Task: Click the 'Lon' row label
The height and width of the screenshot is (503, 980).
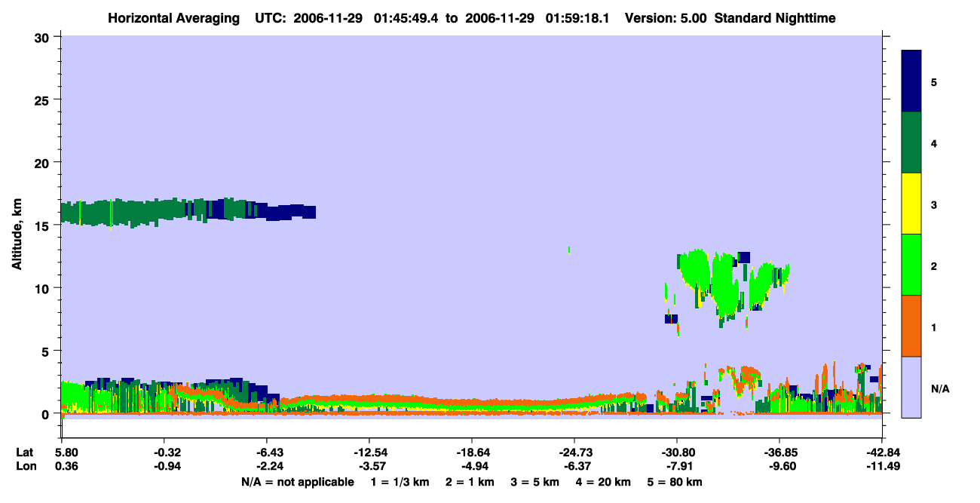Action: tap(25, 466)
